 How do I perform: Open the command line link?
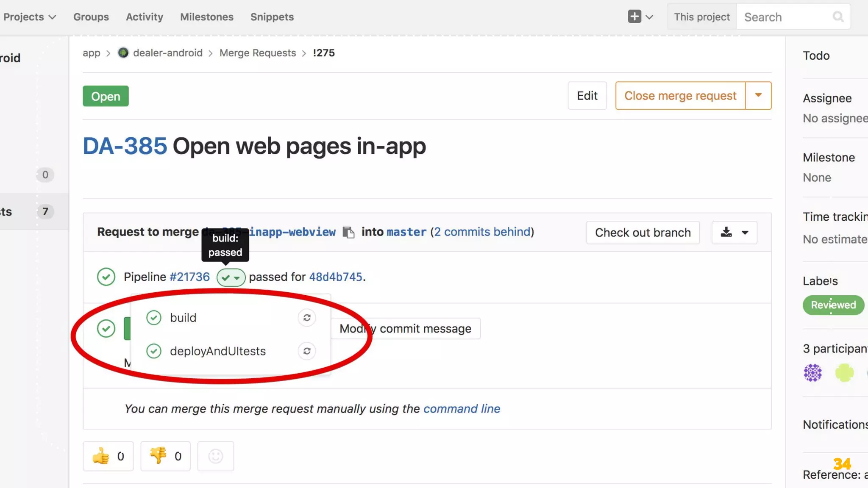point(462,409)
